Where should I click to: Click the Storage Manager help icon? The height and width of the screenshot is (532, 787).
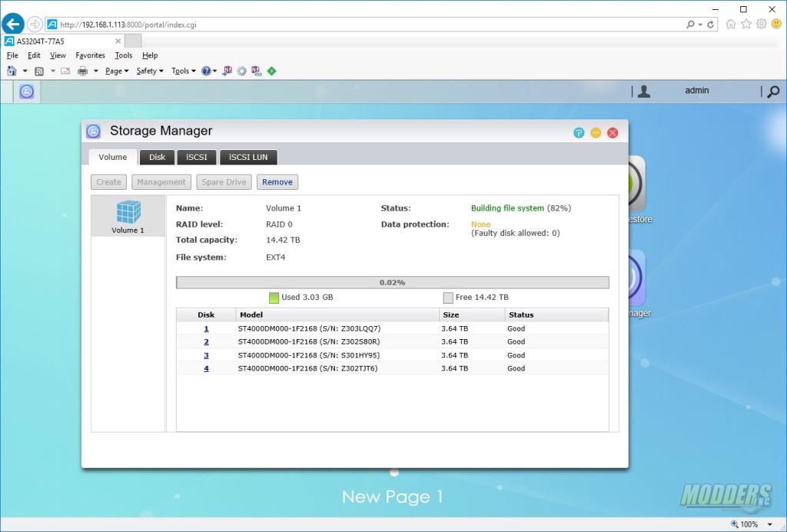click(579, 133)
